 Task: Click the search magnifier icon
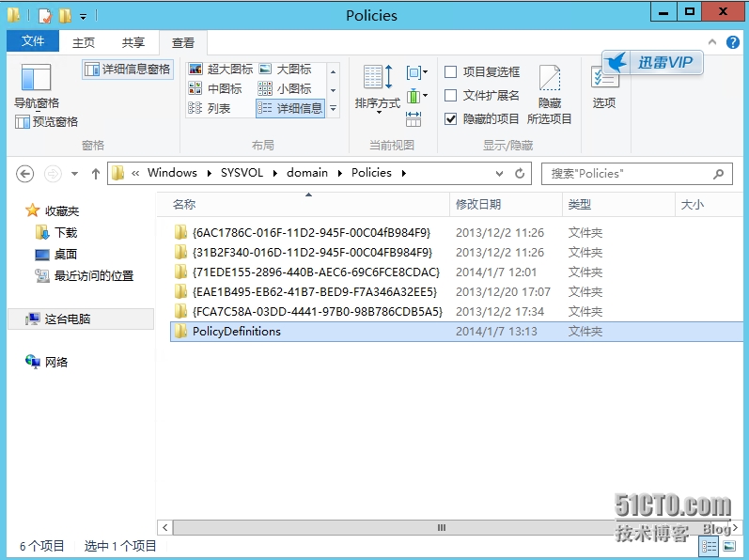point(718,174)
